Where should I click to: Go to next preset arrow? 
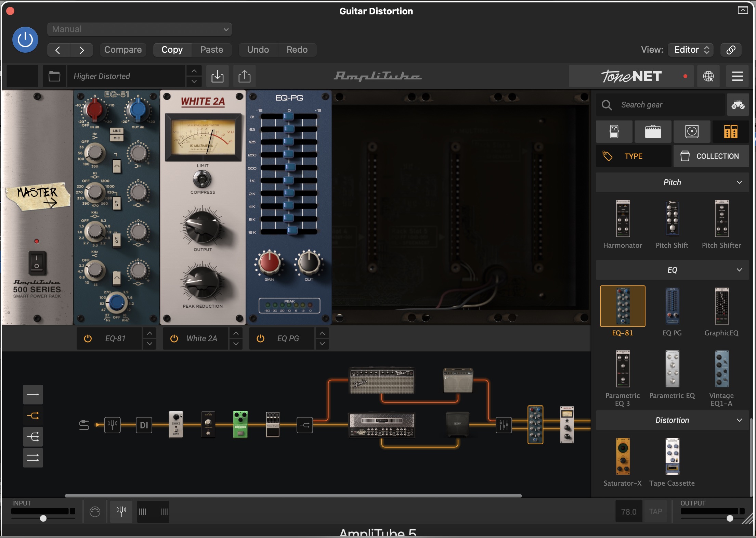coord(81,50)
